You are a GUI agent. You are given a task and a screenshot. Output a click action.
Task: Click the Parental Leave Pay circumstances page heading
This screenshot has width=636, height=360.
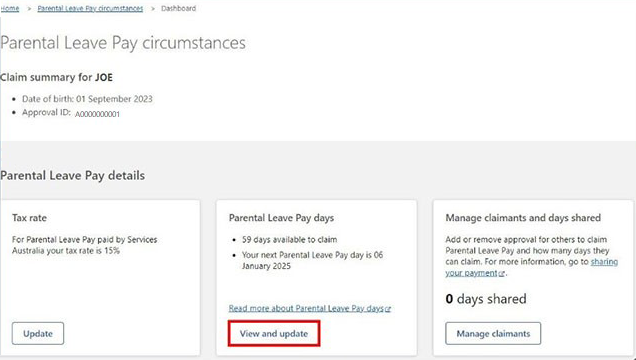pyautogui.click(x=123, y=43)
